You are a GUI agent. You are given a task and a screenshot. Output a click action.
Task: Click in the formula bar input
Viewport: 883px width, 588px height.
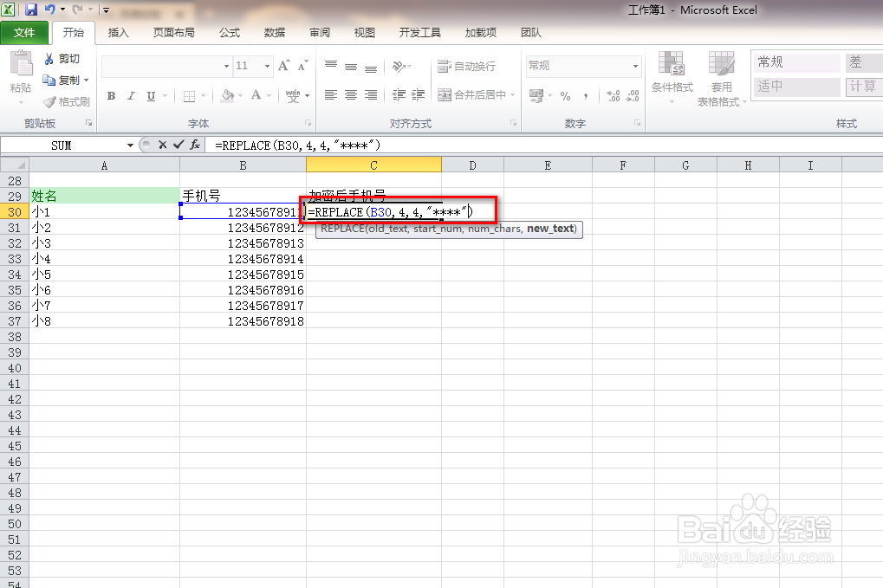[x=543, y=145]
